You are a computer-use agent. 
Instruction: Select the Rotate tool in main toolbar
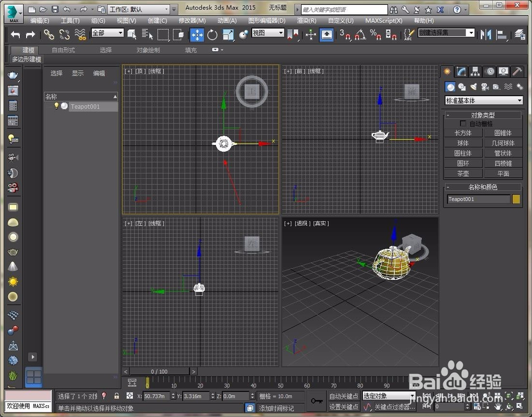pyautogui.click(x=212, y=35)
